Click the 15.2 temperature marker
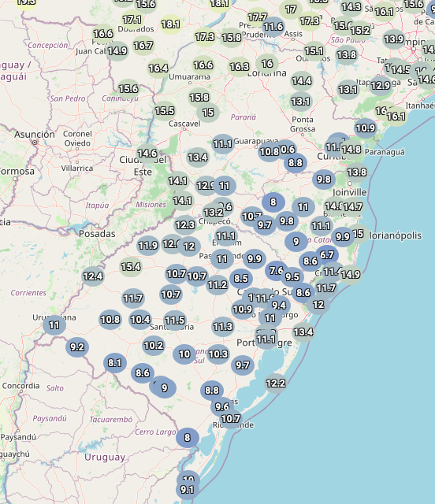 pyautogui.click(x=360, y=31)
